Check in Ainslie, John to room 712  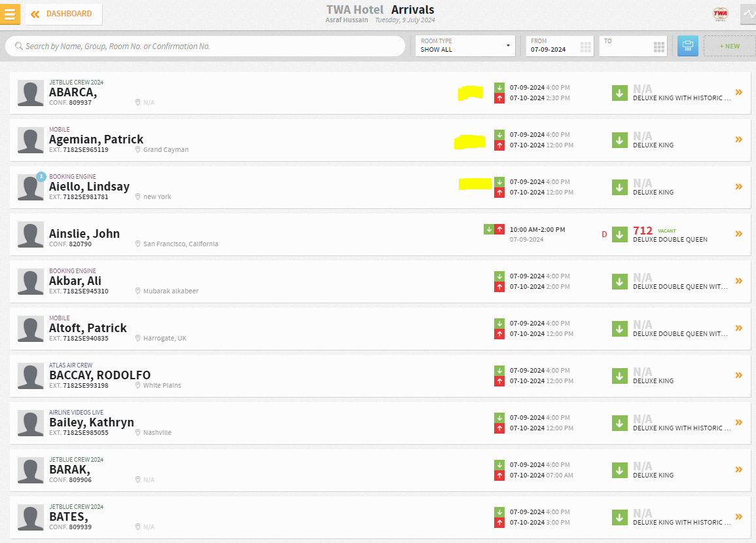[620, 234]
